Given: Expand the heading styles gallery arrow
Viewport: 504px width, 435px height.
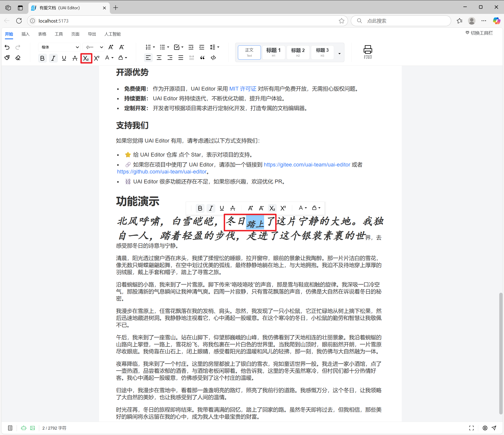Looking at the screenshot, I should 339,53.
